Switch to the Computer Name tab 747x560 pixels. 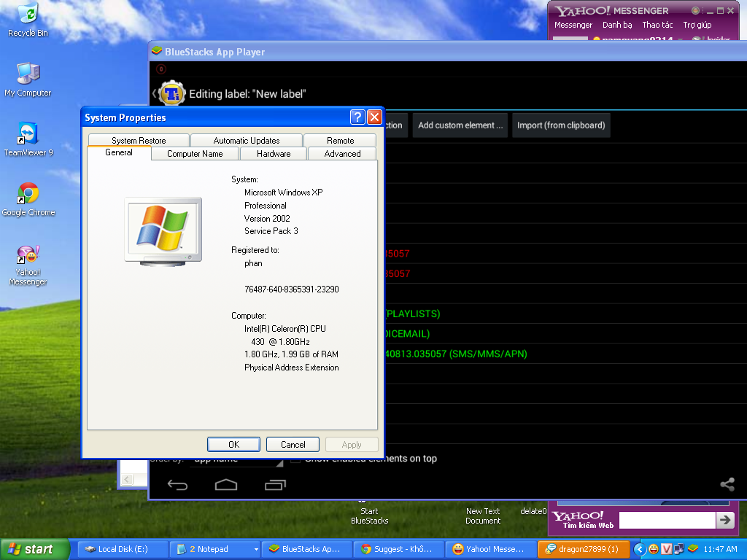(x=195, y=154)
